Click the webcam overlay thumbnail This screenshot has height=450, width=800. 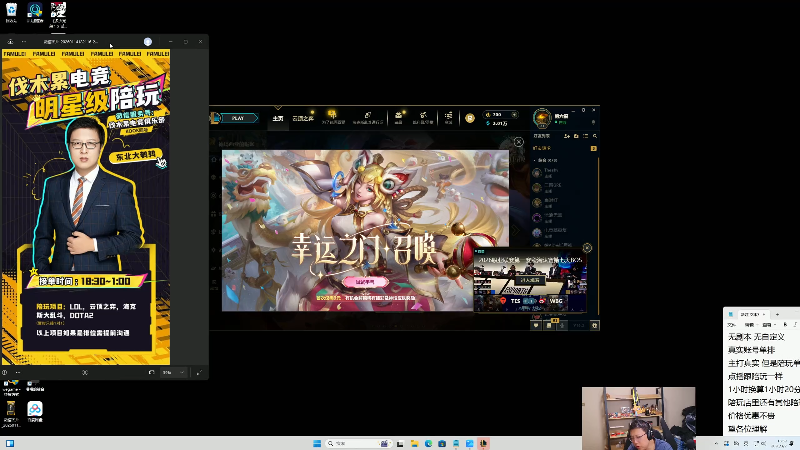(639, 418)
